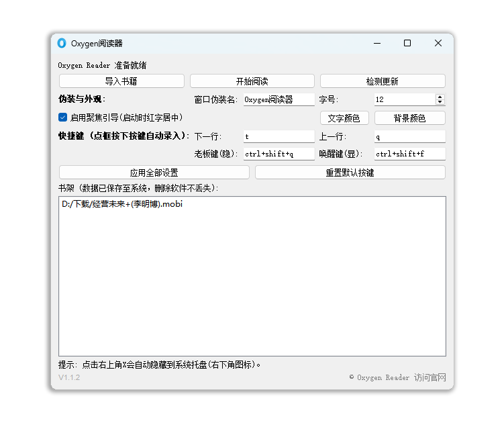
Task: Open the 文字颜色 color picker
Action: click(x=344, y=118)
